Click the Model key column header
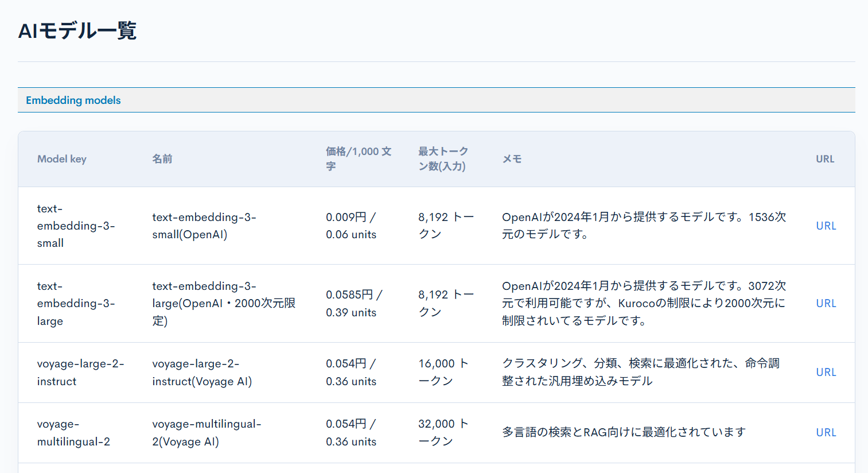 coord(61,159)
